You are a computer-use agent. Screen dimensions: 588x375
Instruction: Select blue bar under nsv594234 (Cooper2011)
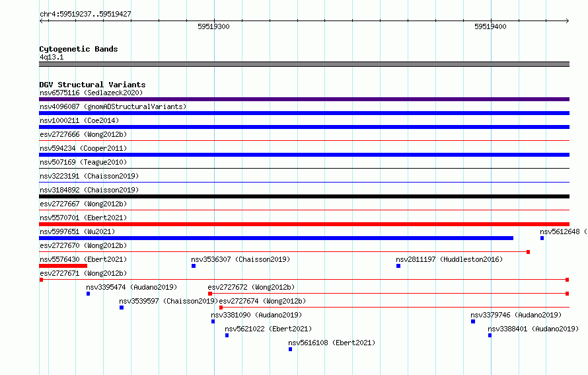(x=304, y=155)
